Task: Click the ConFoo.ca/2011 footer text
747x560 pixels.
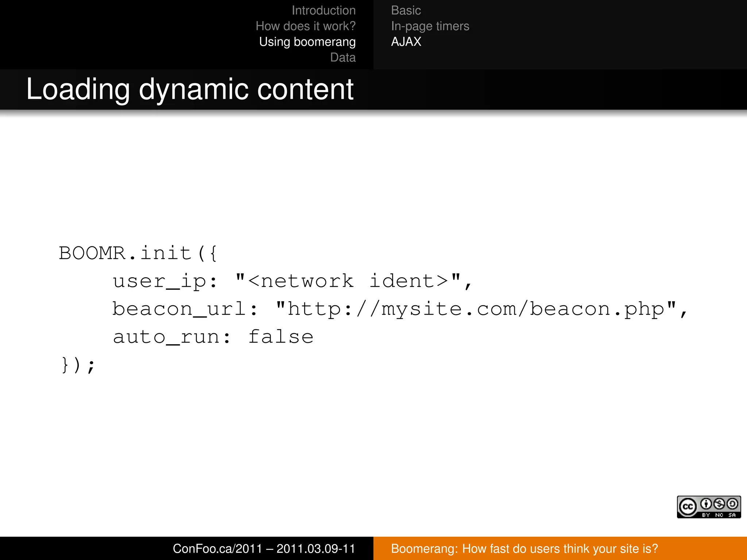Action: (264, 549)
